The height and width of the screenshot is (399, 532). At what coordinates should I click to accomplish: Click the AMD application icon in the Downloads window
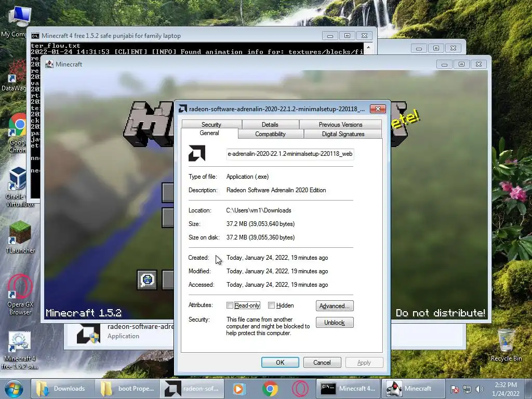pos(88,333)
